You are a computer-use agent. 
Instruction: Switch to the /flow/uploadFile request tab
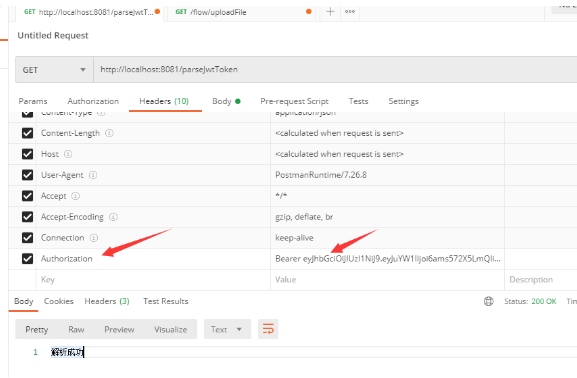pyautogui.click(x=240, y=12)
